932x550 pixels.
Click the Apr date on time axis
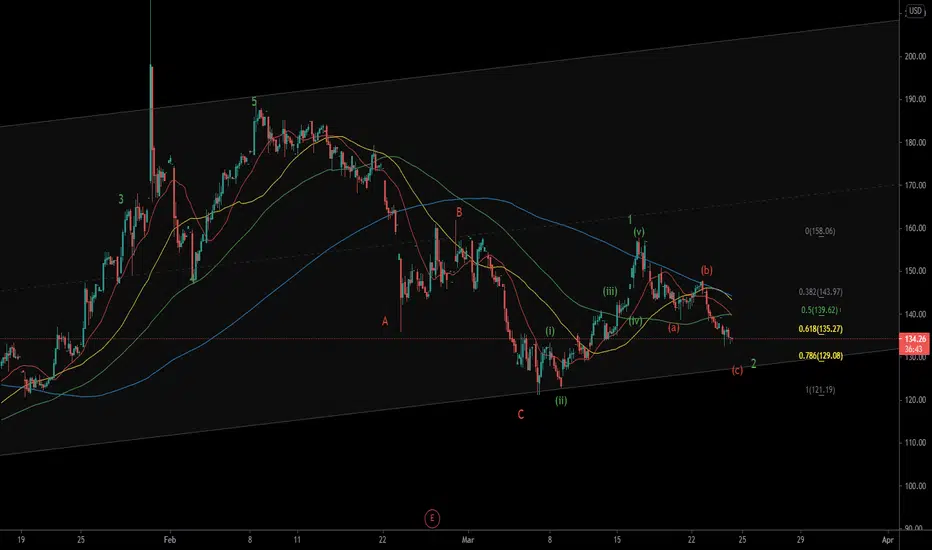tap(887, 540)
